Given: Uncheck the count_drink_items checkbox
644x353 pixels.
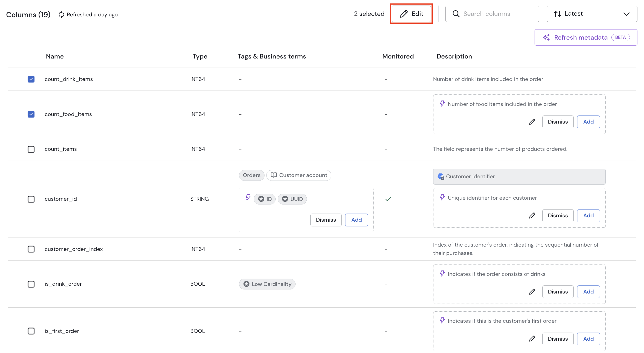Looking at the screenshot, I should click(31, 79).
